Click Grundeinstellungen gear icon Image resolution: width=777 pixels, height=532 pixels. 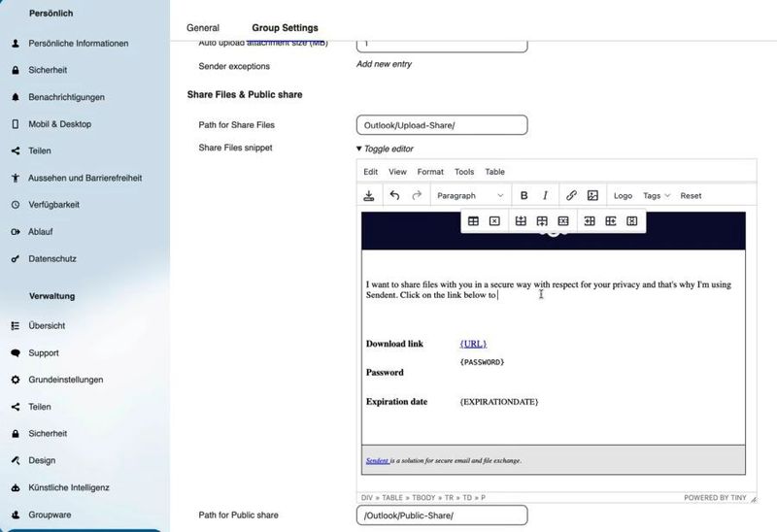coord(16,380)
